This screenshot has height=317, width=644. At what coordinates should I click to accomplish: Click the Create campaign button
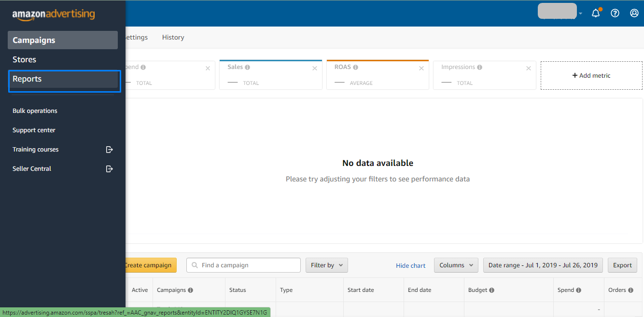151,265
